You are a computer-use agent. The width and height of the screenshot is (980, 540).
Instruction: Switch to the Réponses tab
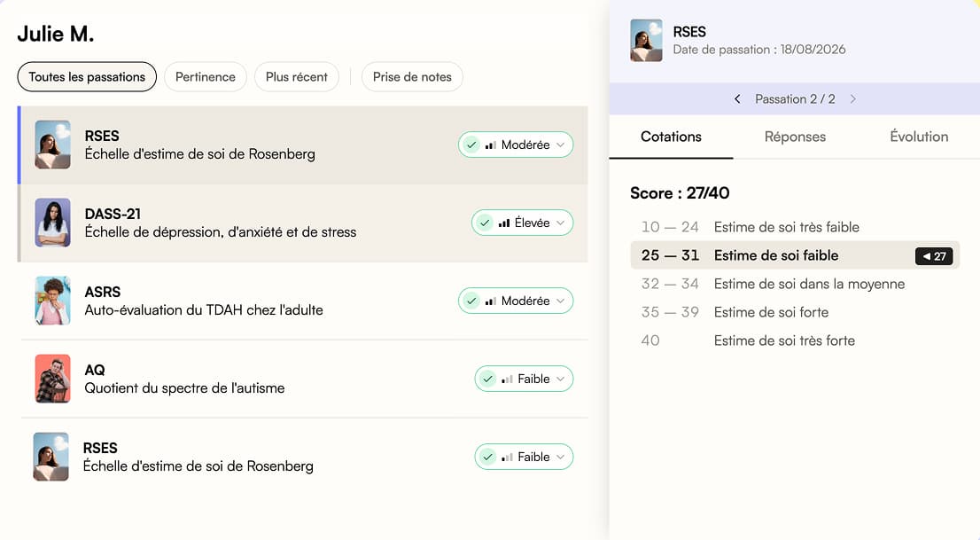click(795, 137)
